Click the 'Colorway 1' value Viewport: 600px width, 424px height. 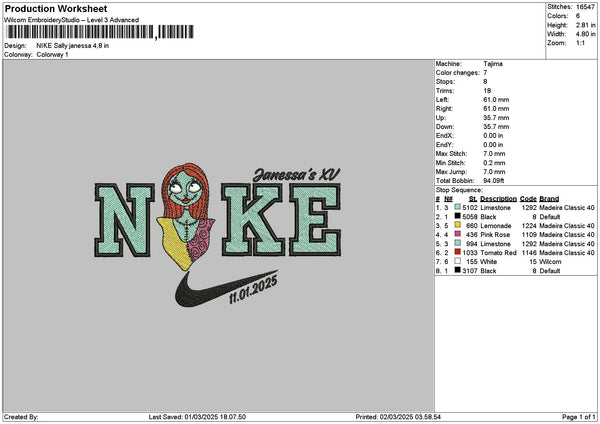[x=52, y=55]
